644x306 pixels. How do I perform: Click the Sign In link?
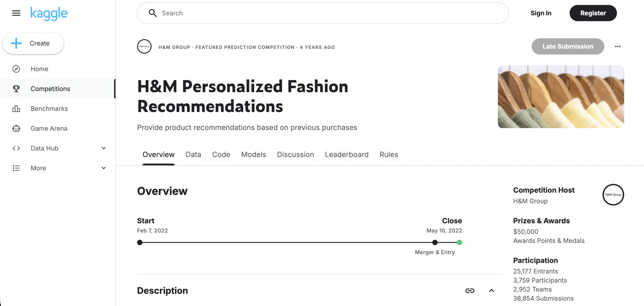point(541,13)
